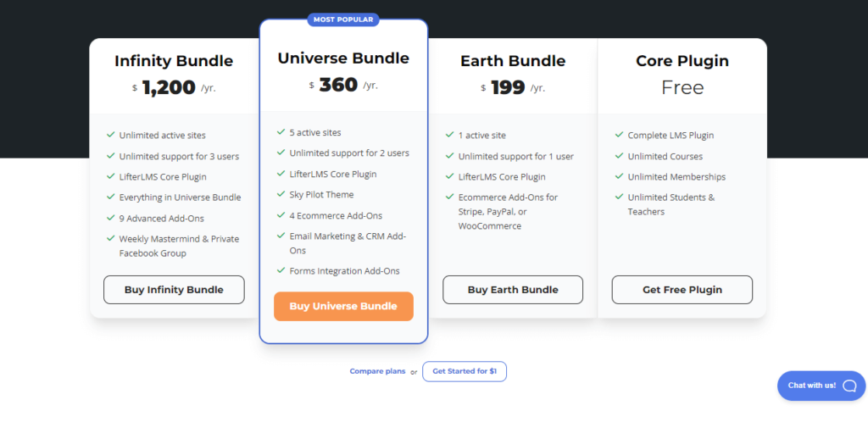The height and width of the screenshot is (422, 868).
Task: Click checkmark next to Sky Pilot Theme
Action: tap(281, 194)
